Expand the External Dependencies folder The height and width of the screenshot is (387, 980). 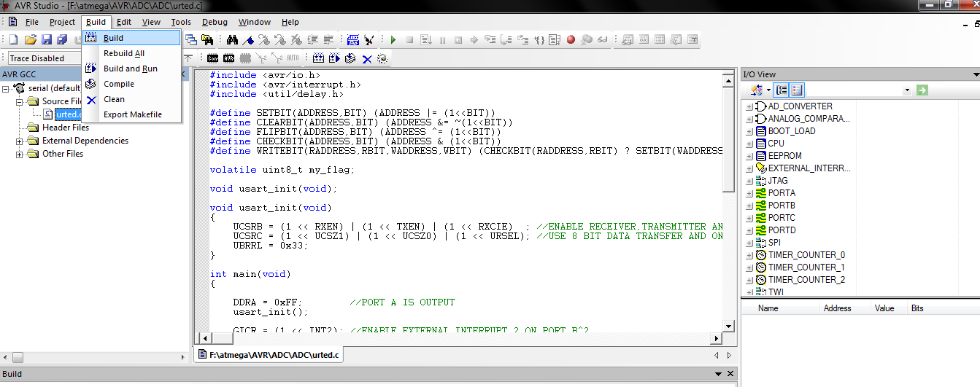point(20,141)
